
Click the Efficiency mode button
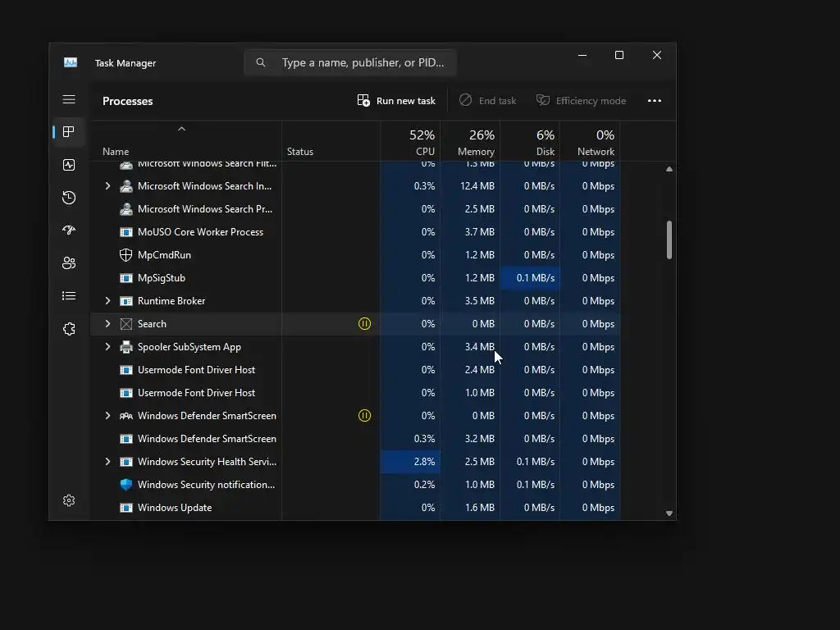[x=582, y=101]
